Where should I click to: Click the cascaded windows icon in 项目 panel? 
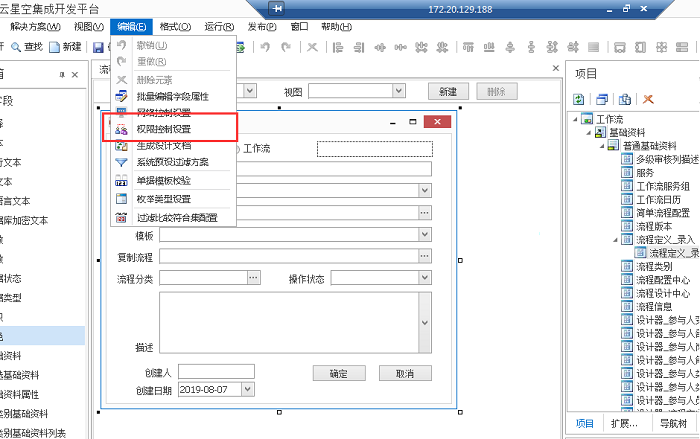point(602,99)
